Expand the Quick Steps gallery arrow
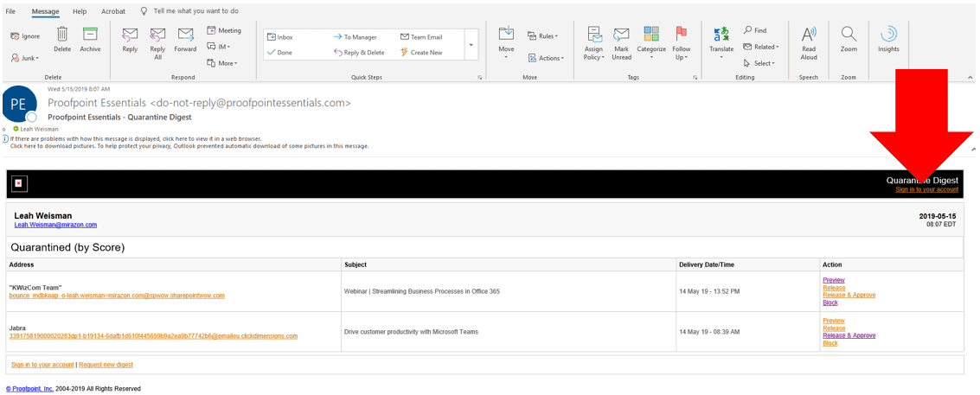The image size is (980, 395). click(471, 45)
